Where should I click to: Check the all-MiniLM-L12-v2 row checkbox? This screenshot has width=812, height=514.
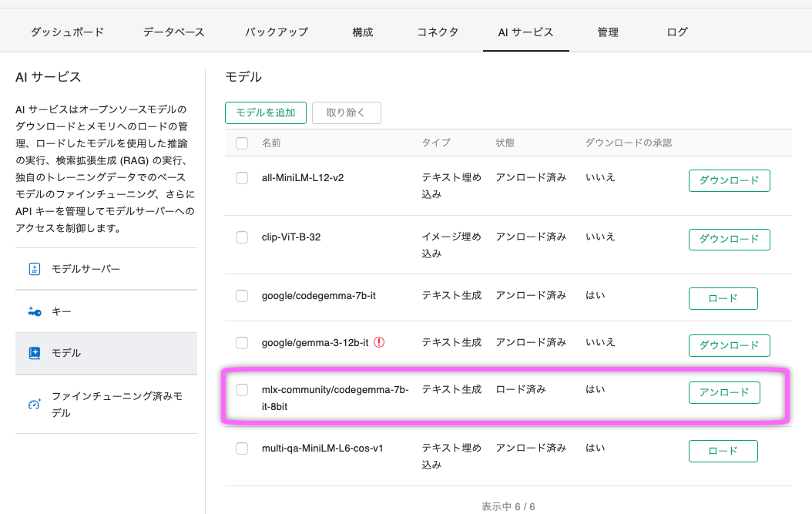click(242, 178)
